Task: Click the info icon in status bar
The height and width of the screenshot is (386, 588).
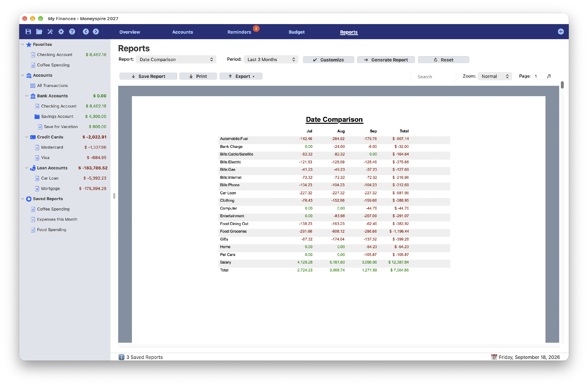Action: click(121, 357)
